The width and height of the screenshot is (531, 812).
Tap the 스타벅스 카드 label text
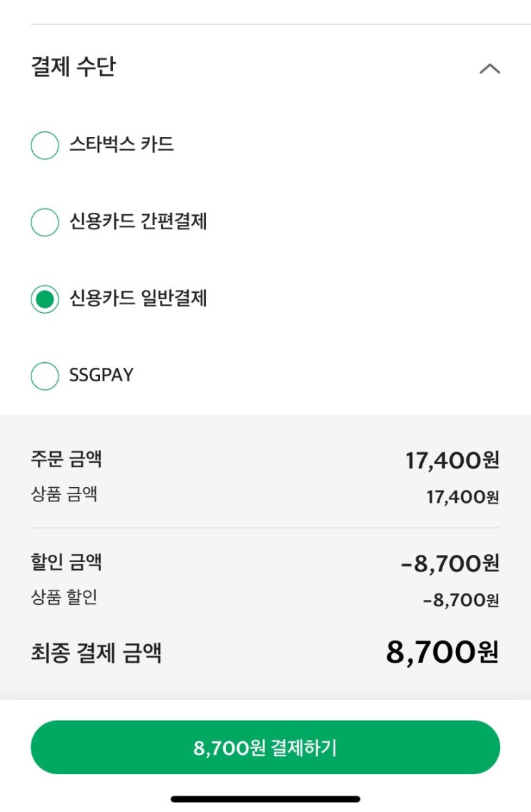121,145
